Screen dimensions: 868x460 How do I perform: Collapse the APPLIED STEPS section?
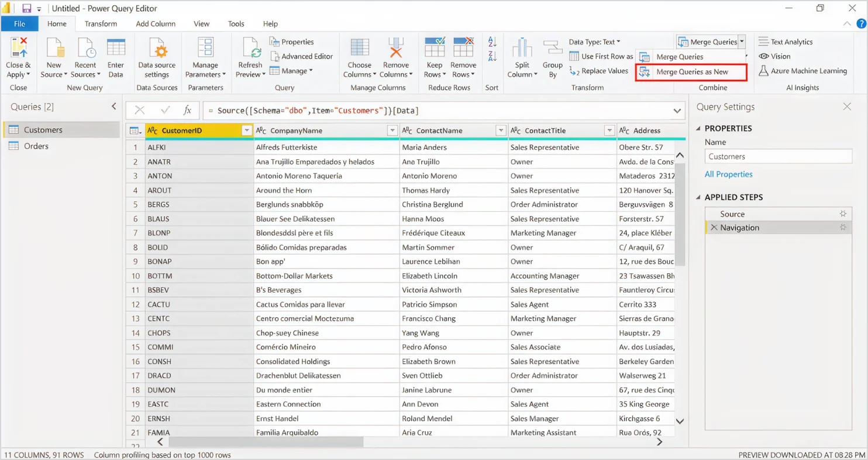[698, 198]
